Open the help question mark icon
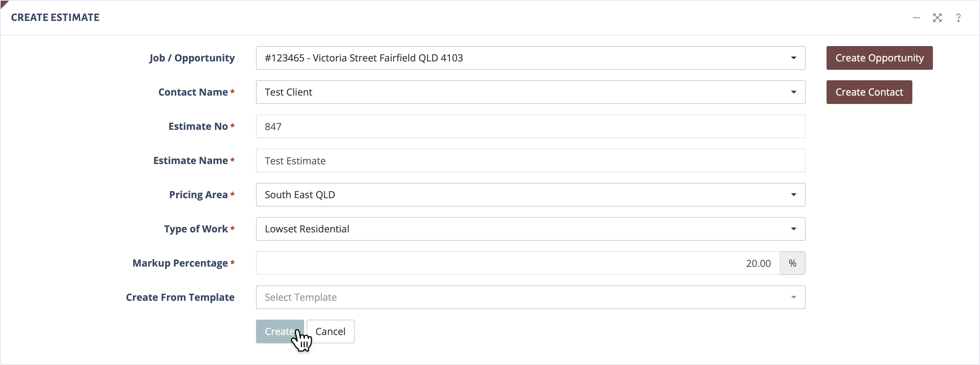 coord(958,18)
